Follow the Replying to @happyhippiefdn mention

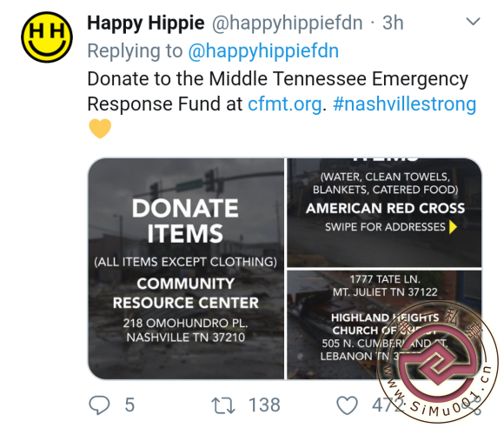(263, 50)
